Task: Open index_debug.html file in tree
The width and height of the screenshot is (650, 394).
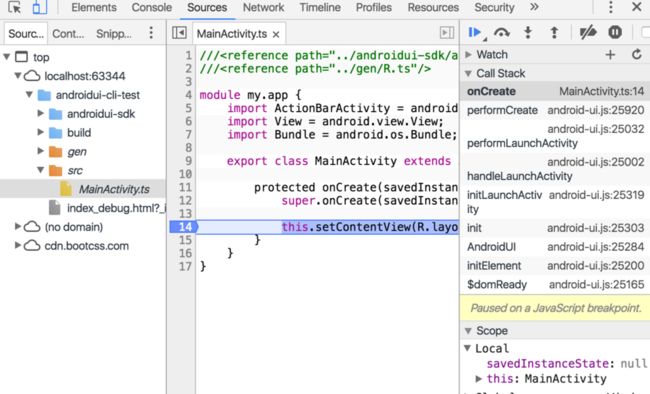Action: coord(116,208)
